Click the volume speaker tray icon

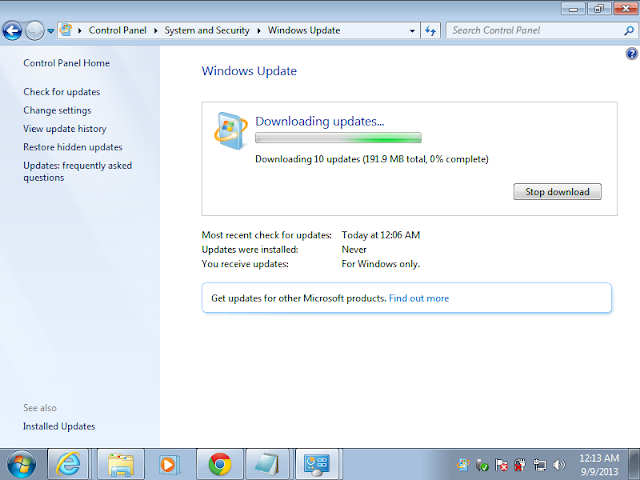(559, 464)
